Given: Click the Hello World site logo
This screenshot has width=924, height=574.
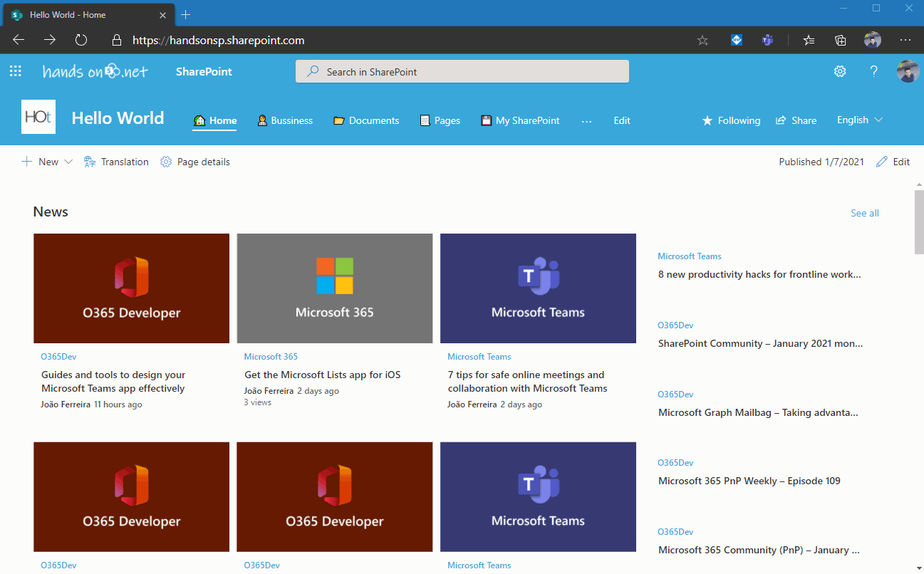Looking at the screenshot, I should click(x=38, y=116).
